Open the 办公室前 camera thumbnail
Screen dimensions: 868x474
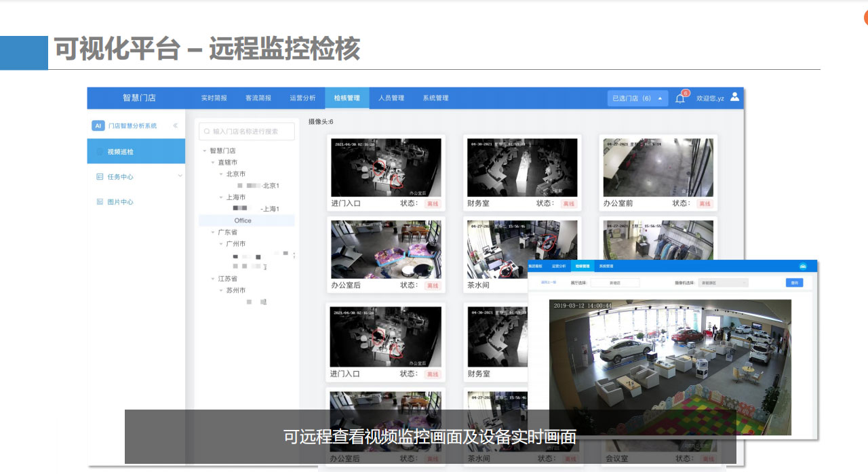click(658, 167)
